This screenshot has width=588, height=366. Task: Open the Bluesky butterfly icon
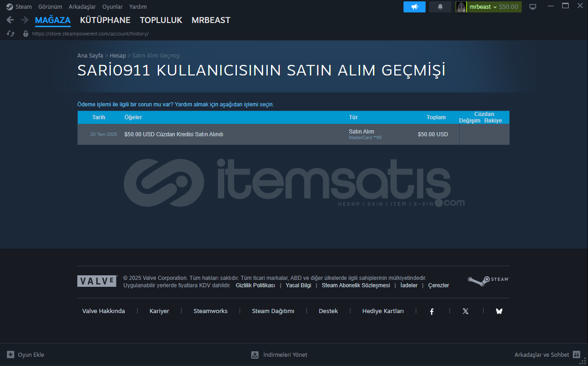(499, 311)
